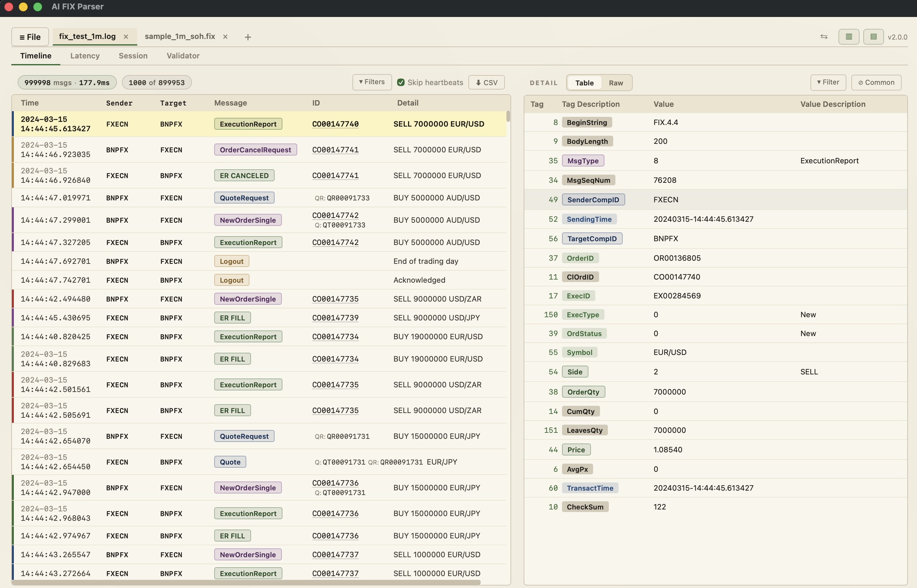Open the Latency tab

[85, 56]
